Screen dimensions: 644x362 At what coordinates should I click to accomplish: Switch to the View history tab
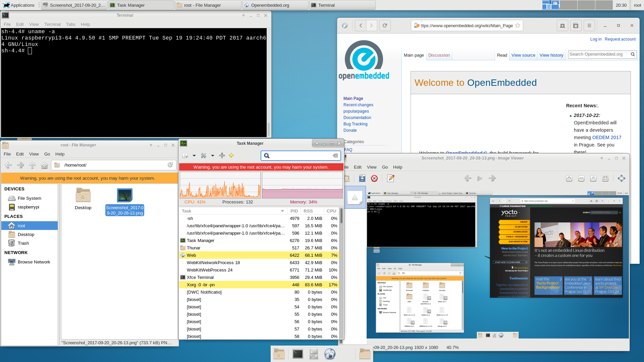point(551,55)
